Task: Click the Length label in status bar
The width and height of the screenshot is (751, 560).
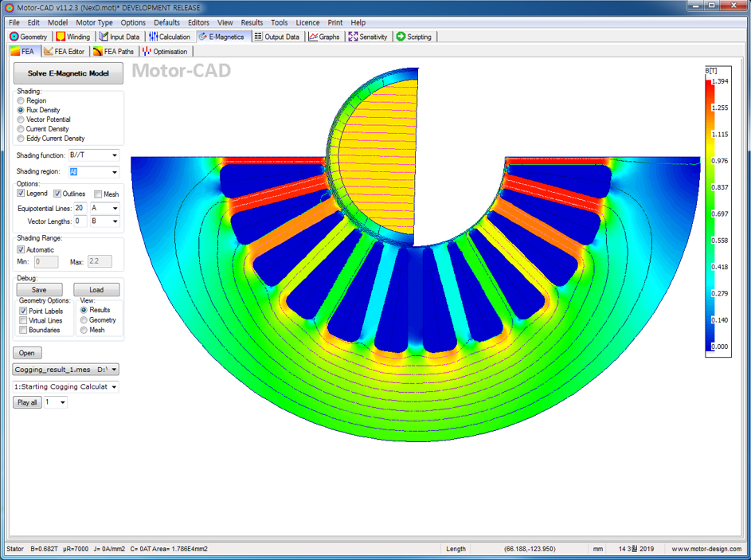Action: pos(456,549)
